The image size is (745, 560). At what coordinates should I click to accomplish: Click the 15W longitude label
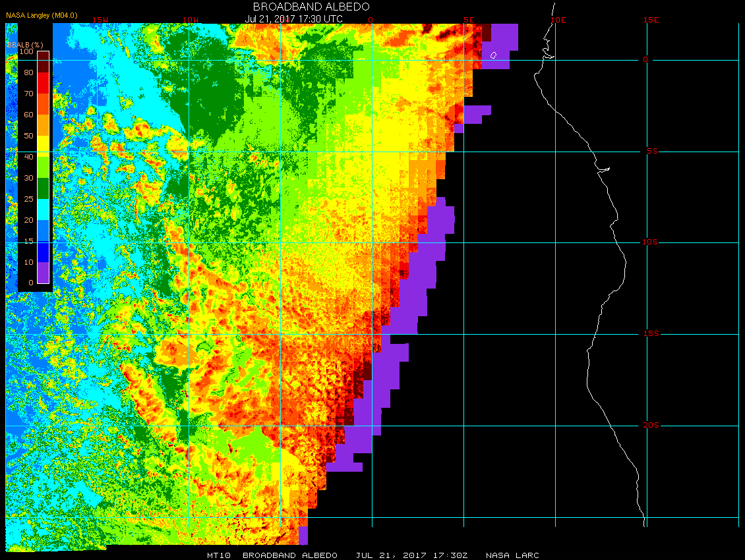(100, 20)
